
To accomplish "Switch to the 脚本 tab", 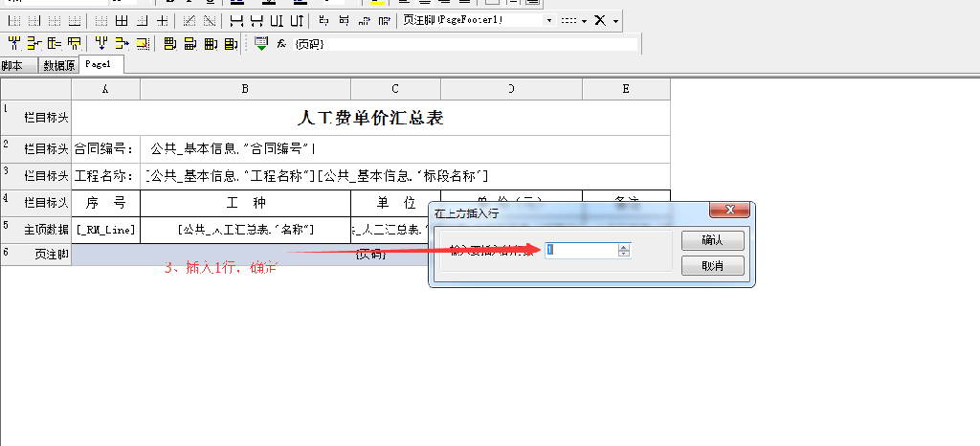I will (13, 65).
